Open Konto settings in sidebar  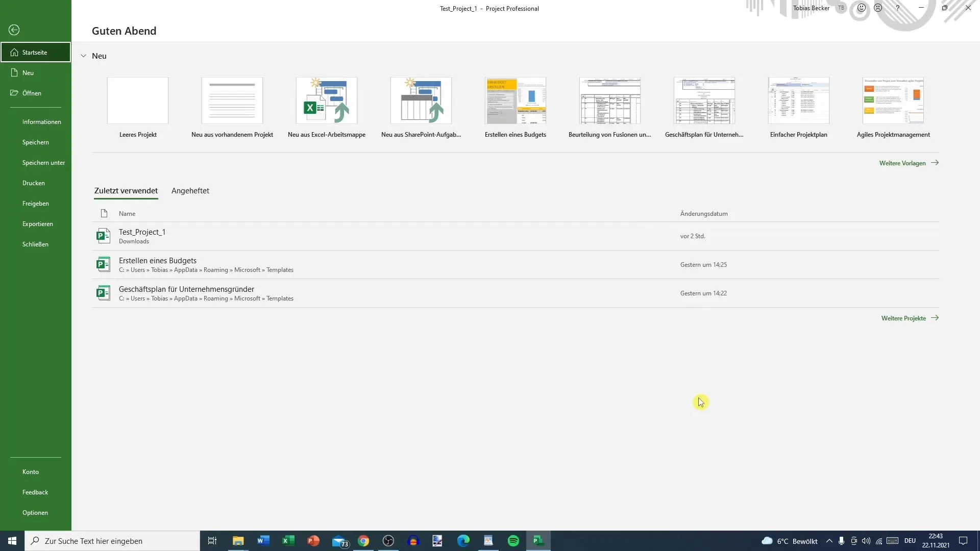[31, 471]
